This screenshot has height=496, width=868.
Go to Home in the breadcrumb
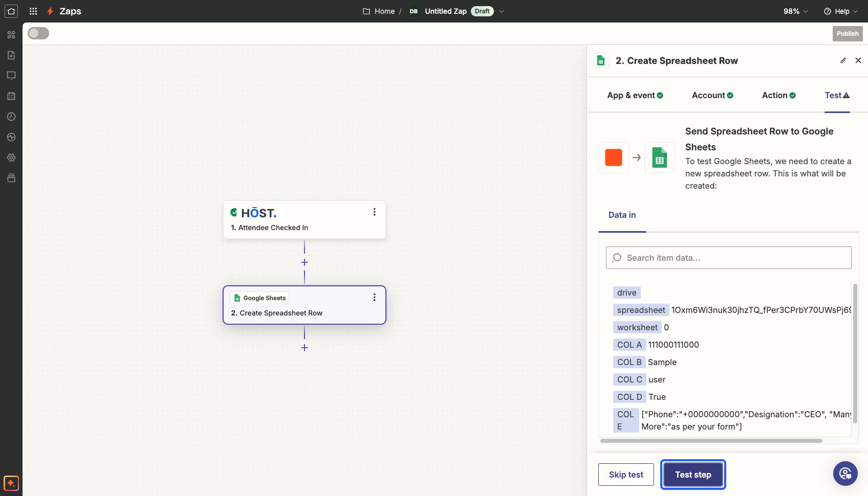pos(384,11)
